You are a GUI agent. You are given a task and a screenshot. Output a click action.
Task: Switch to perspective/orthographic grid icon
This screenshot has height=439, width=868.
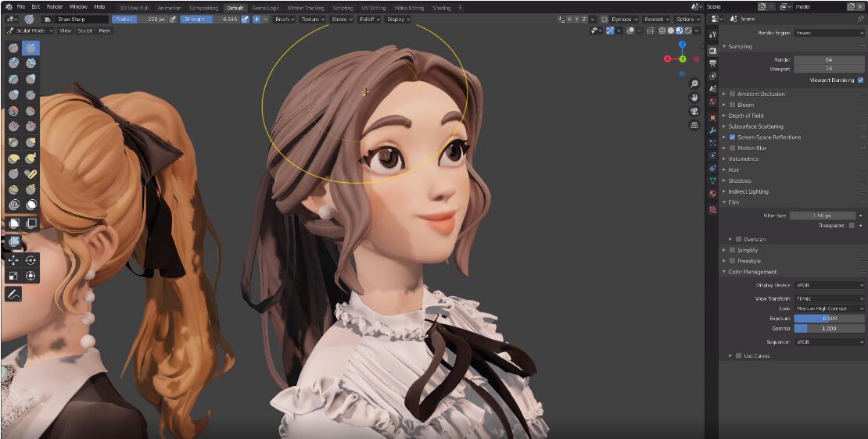click(x=694, y=125)
